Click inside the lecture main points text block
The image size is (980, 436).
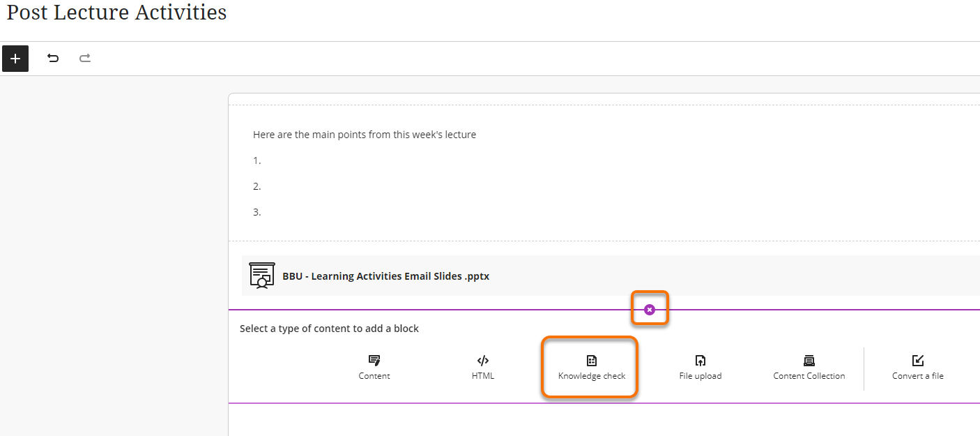363,134
